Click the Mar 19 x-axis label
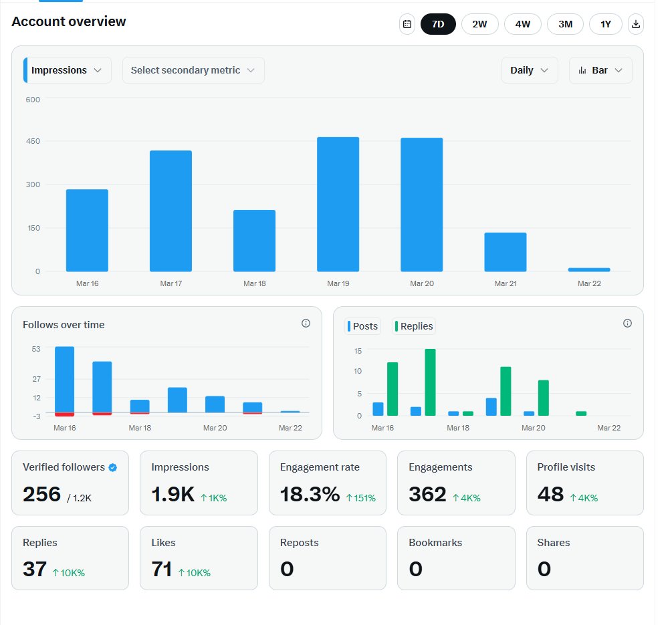 pyautogui.click(x=338, y=283)
